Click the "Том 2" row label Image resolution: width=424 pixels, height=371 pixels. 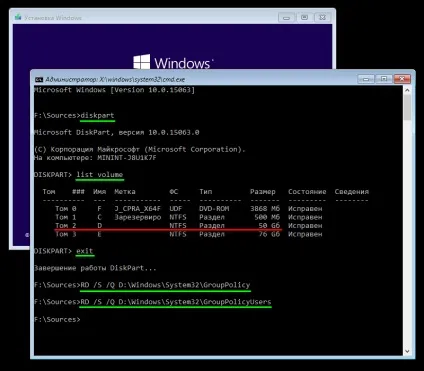click(x=66, y=226)
